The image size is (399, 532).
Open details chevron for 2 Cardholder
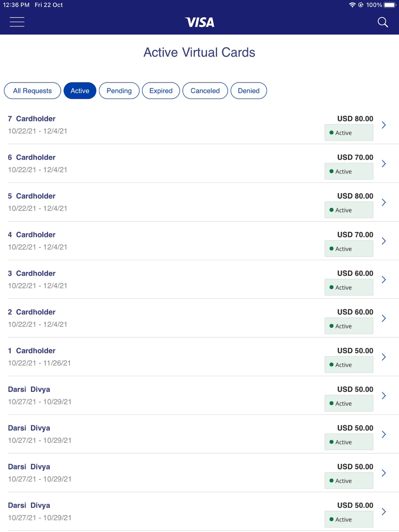point(383,318)
